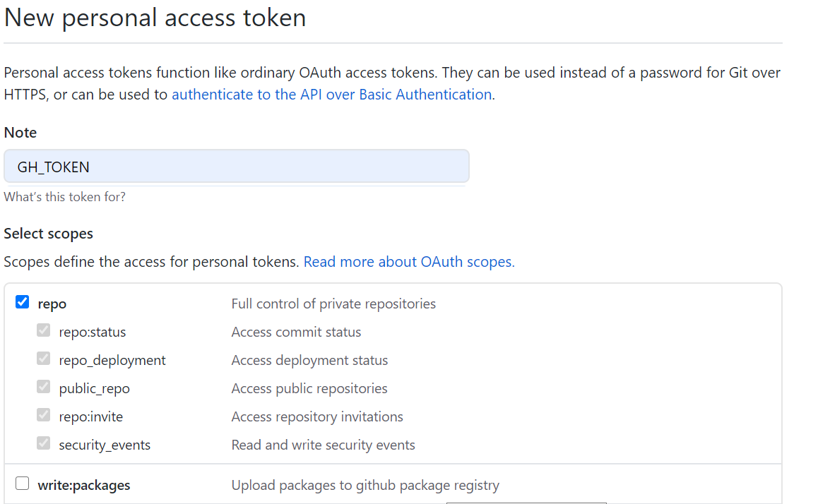Click the bold repo scope label
830x504 pixels.
tap(52, 304)
